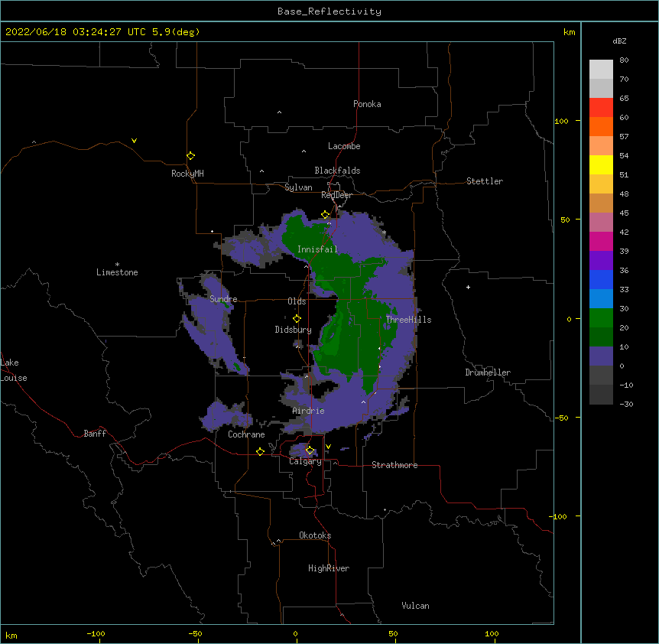The image size is (659, 644).
Task: Pick the bright green 30-20 dBZ legend swatch
Action: pos(601,318)
